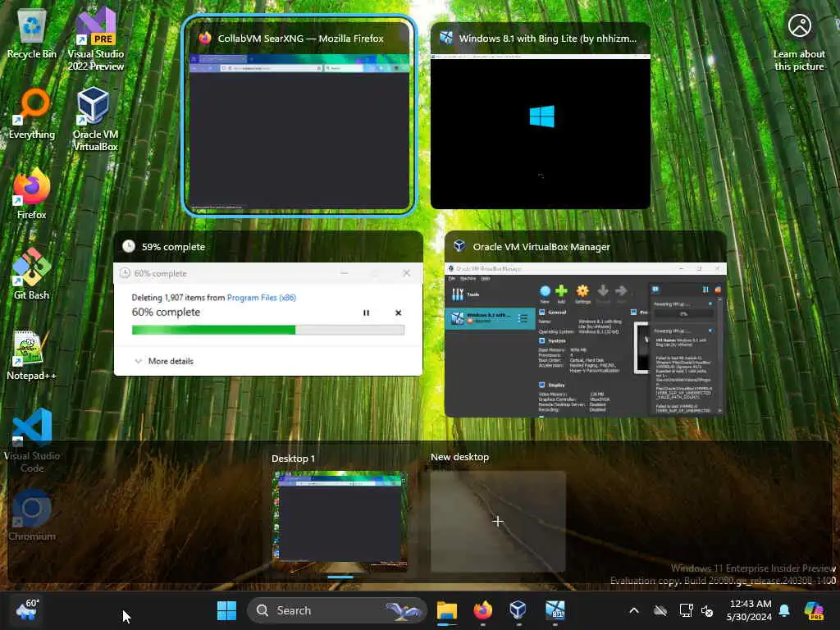Open the Settings gear in VirtualBox Manager
The height and width of the screenshot is (630, 840).
(x=582, y=294)
